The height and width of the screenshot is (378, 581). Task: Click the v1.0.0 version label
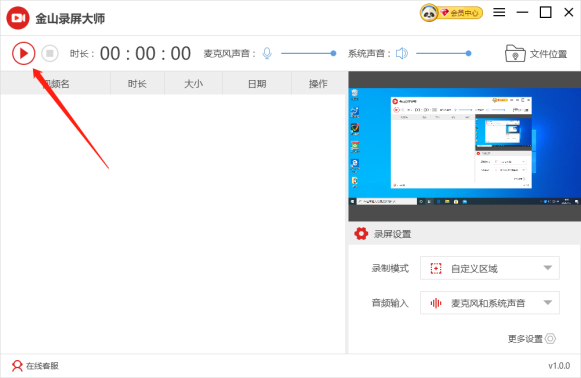tap(559, 366)
